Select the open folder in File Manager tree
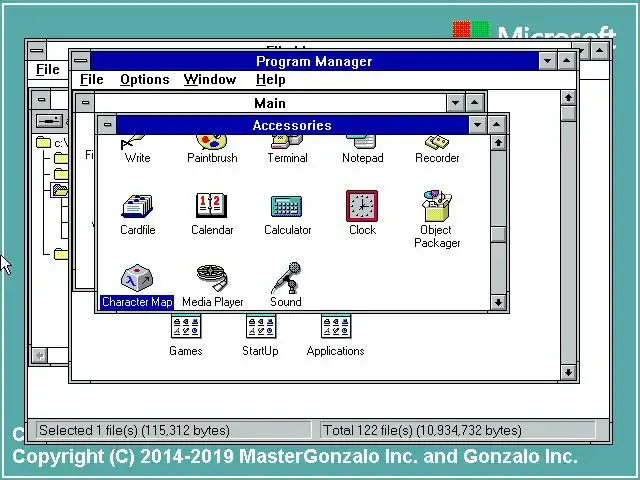 point(60,190)
